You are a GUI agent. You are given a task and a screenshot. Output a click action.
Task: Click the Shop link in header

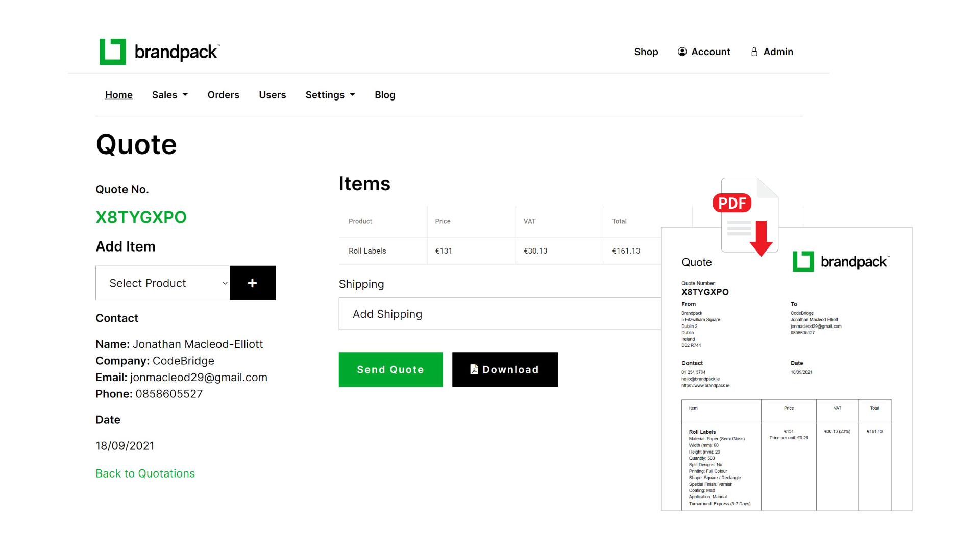[646, 52]
